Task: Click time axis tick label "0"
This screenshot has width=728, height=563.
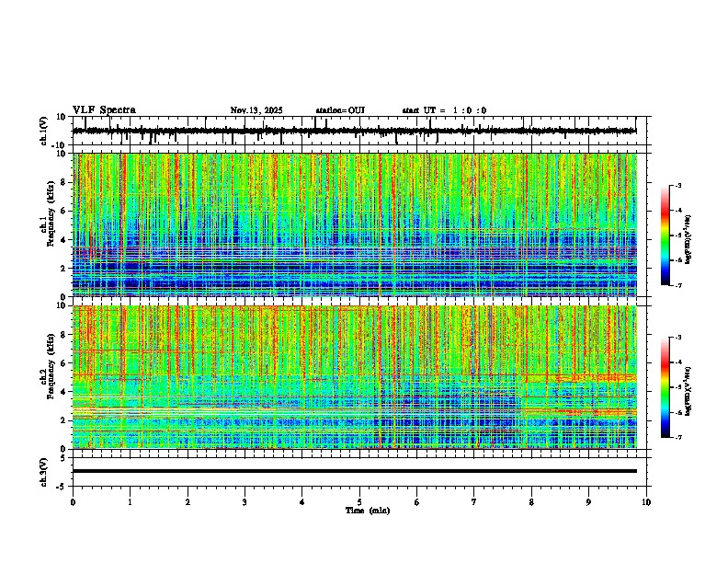Action: (73, 502)
